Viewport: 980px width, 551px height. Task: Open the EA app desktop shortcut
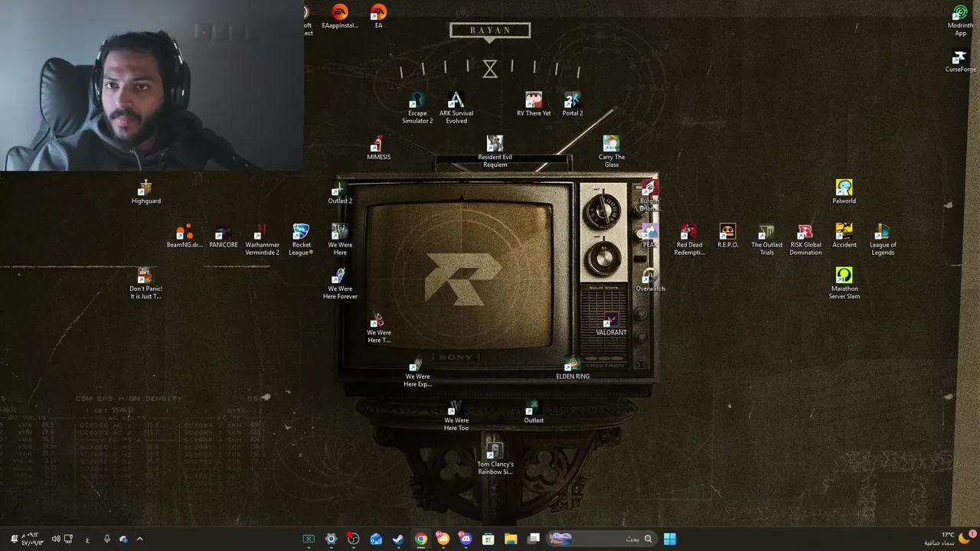(x=378, y=17)
